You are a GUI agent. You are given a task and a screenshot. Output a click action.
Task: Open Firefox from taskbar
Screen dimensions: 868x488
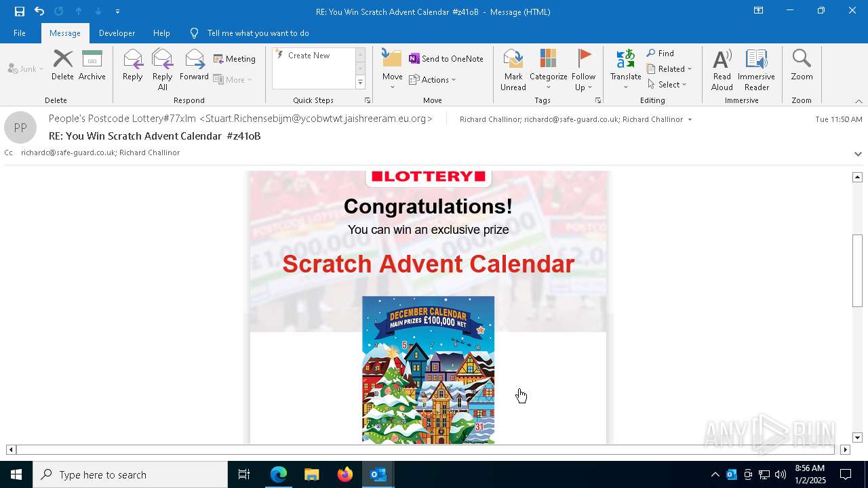click(344, 474)
